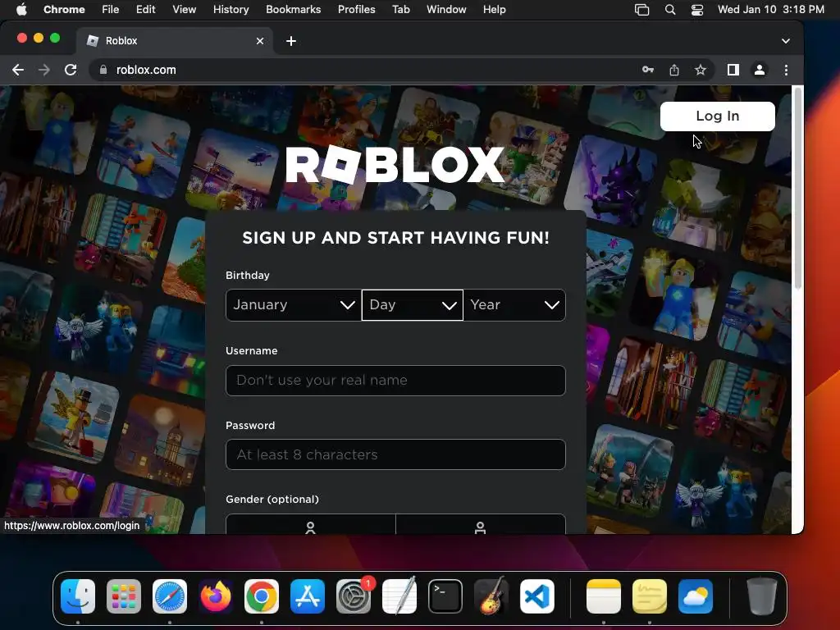Open the Birthday Year dropdown
Screen dimensions: 840x630
point(514,305)
